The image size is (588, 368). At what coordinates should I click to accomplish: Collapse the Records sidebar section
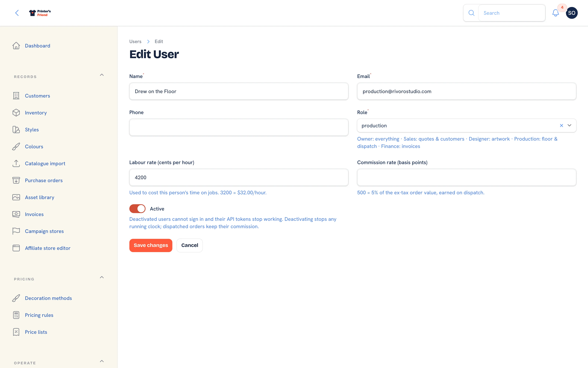point(102,75)
